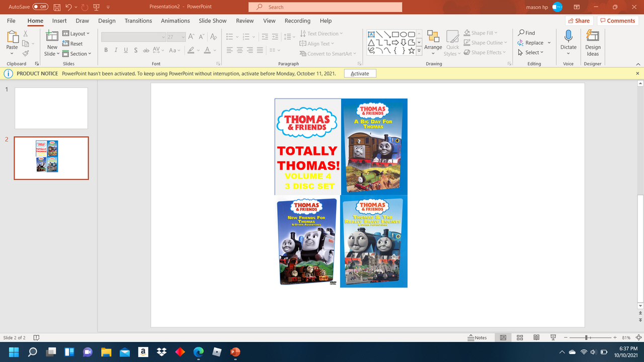Switch to Reading View icon
Viewport: 644px width, 362px height.
click(x=536, y=337)
